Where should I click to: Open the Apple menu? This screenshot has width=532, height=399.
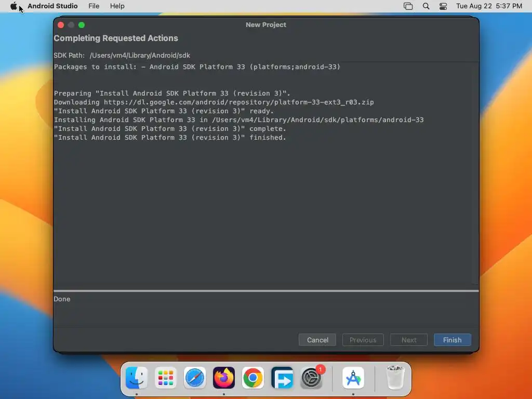pyautogui.click(x=14, y=6)
